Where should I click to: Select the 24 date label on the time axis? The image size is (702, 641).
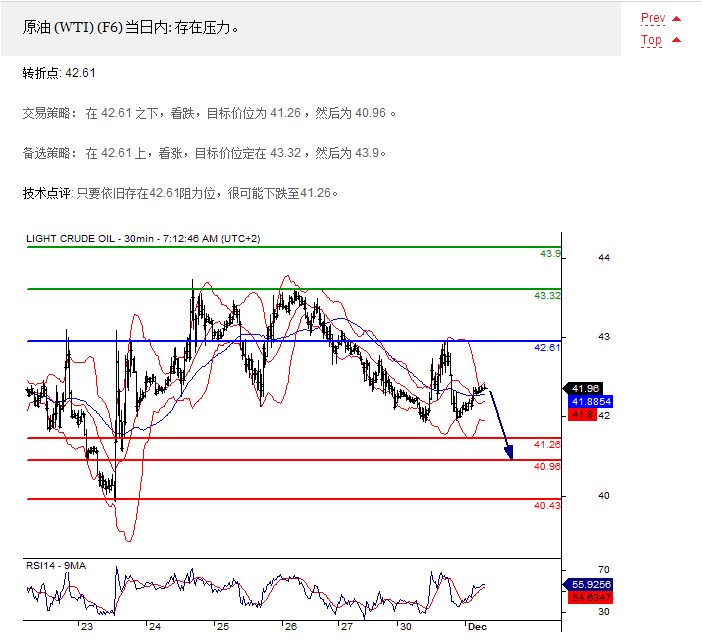point(155,627)
